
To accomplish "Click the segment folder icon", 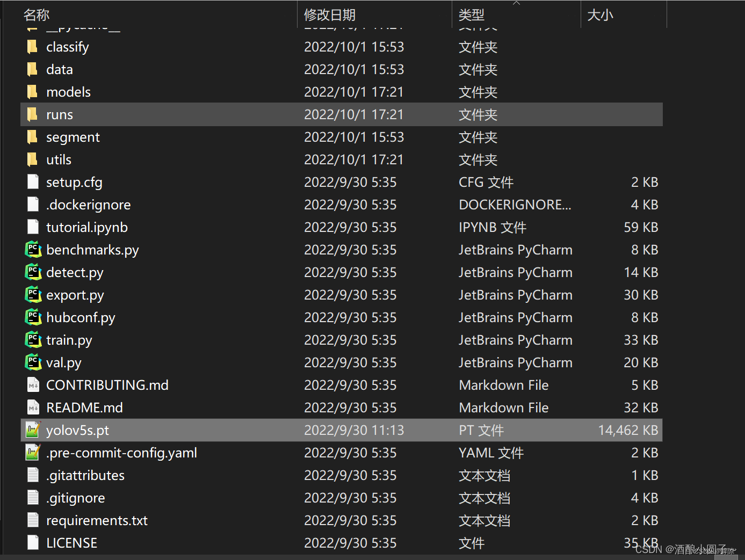I will (32, 137).
